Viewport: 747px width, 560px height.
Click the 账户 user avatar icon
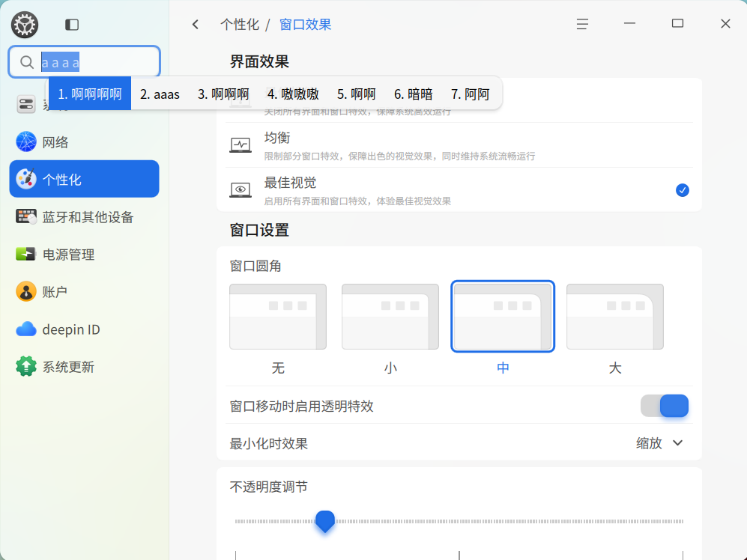[x=26, y=291]
